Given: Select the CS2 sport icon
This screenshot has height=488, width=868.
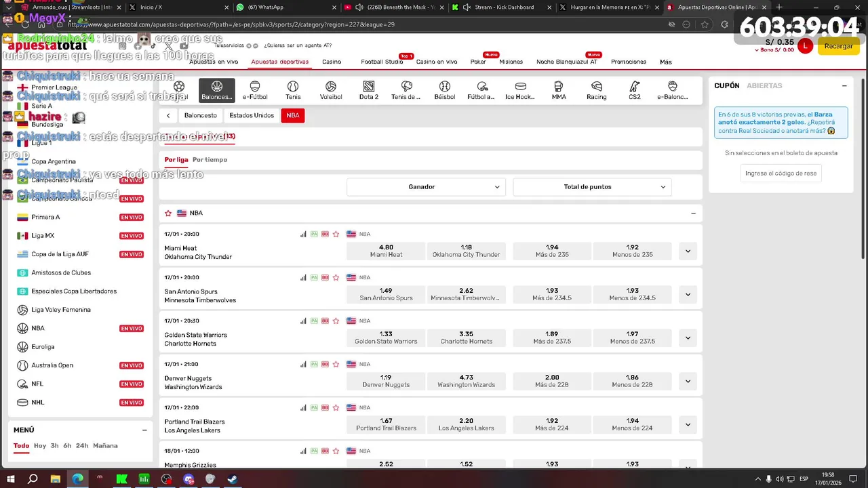Looking at the screenshot, I should click(x=635, y=90).
